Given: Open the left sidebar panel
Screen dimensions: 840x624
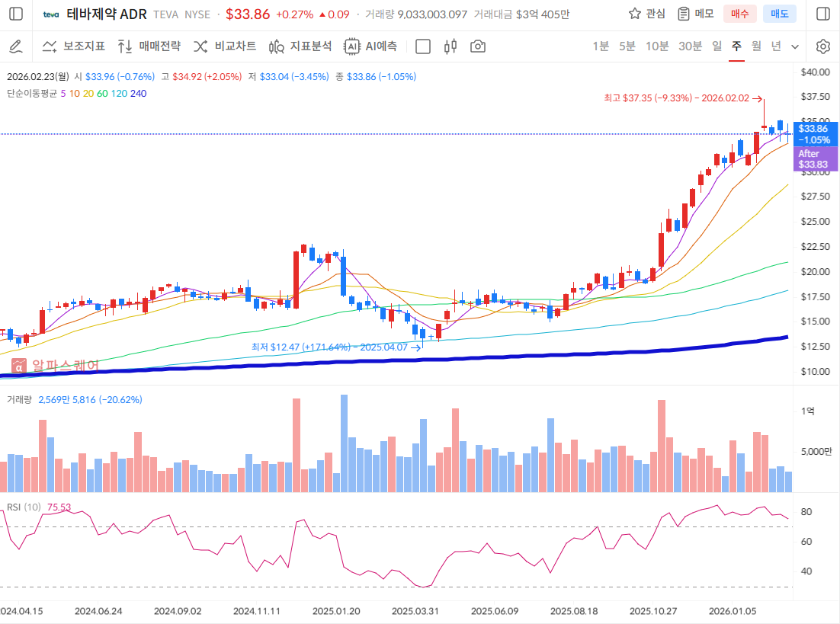Looking at the screenshot, I should pyautogui.click(x=16, y=14).
